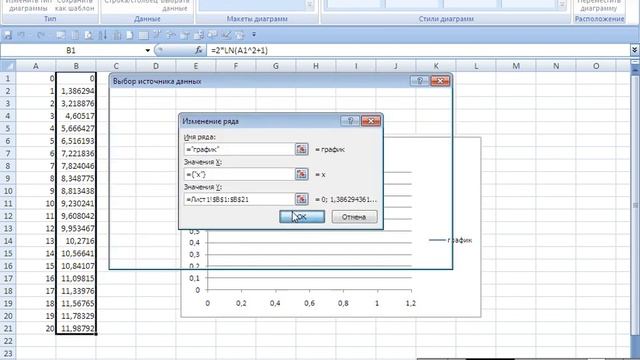
Task: Click the vertical axis label 0,4
Action: coord(195,242)
